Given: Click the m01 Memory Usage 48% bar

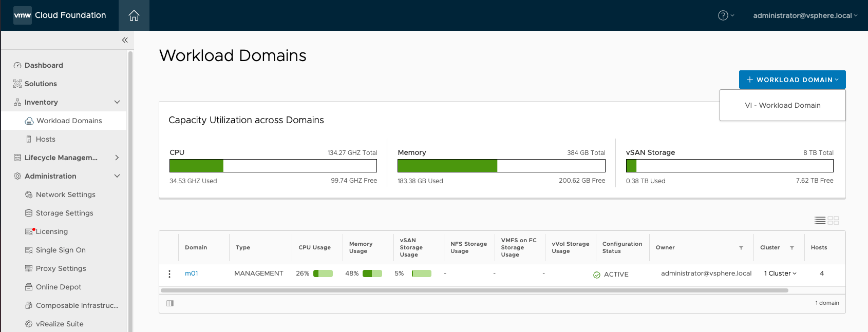Looking at the screenshot, I should point(372,274).
